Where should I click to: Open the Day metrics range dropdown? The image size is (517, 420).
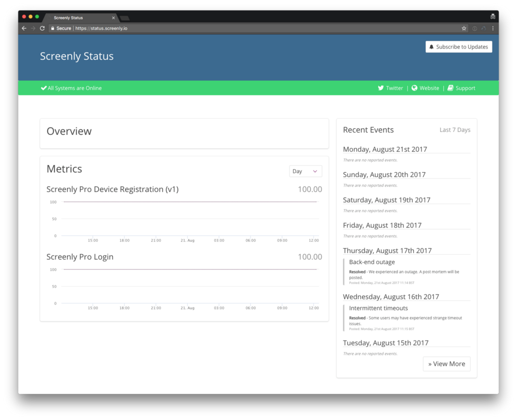click(305, 171)
